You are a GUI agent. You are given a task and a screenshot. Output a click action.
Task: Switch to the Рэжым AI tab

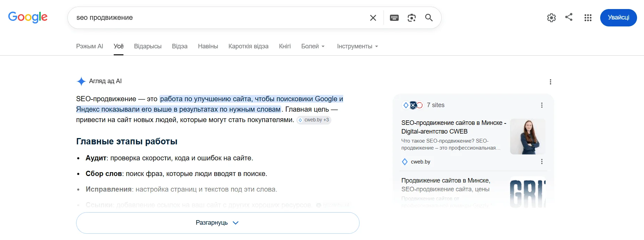pos(90,46)
